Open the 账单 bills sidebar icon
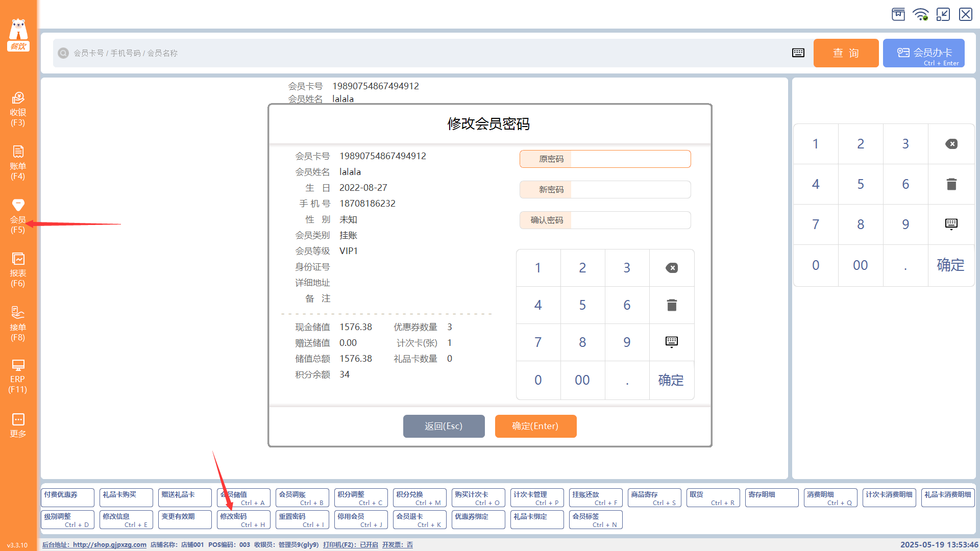 [x=18, y=162]
